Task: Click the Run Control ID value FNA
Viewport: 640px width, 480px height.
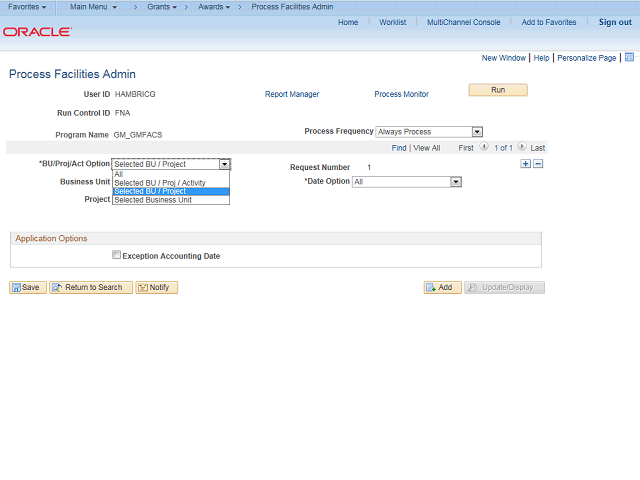Action: (x=122, y=113)
